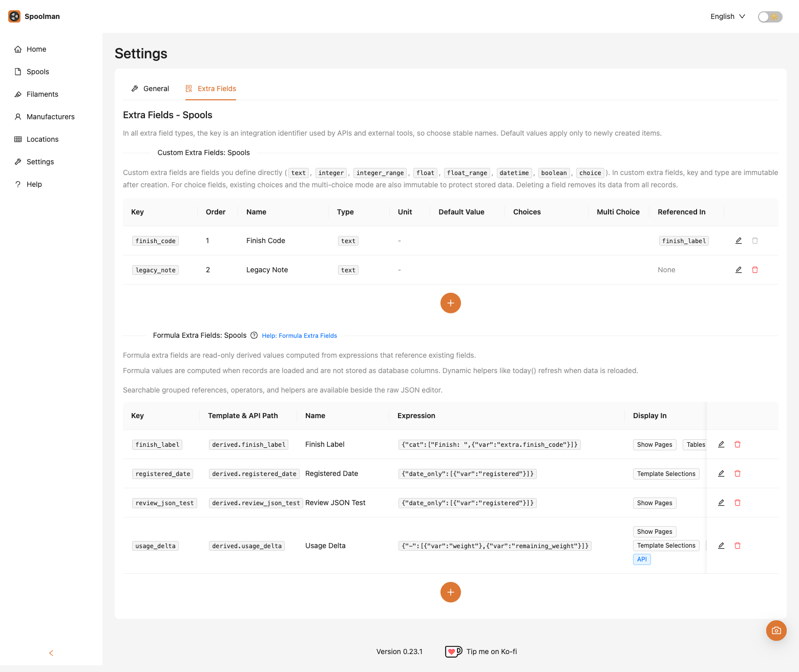
Task: Click the orange camera floating button
Action: click(776, 631)
